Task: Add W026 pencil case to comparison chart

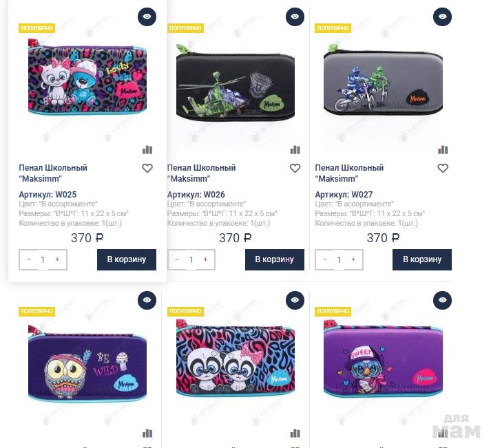Action: point(295,150)
